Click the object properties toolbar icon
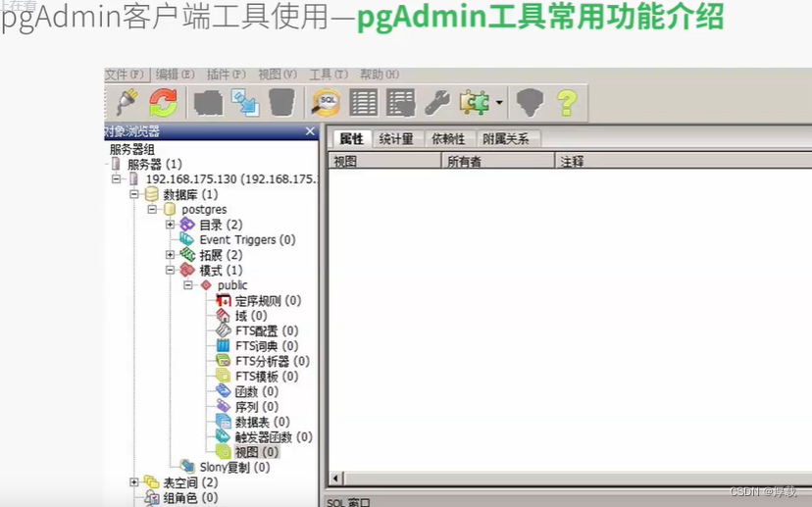812x507 pixels. tap(208, 103)
